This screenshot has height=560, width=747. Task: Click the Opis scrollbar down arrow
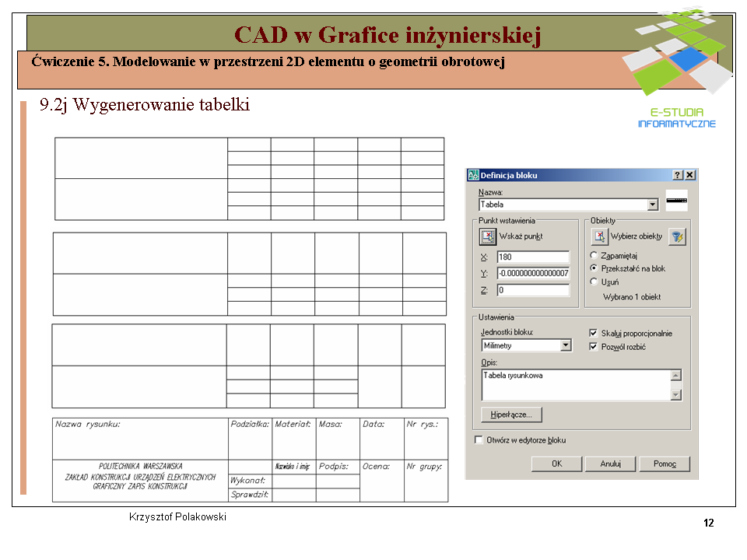point(676,395)
